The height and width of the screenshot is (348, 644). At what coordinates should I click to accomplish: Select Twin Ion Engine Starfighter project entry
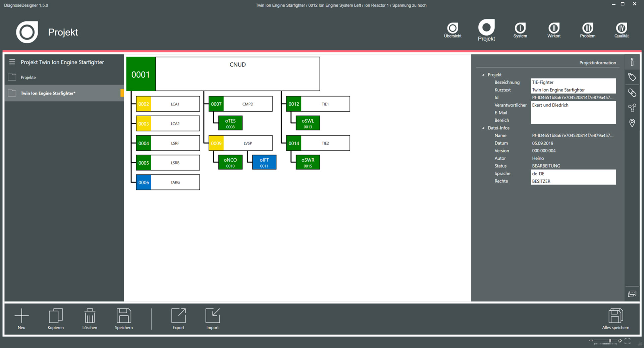click(x=64, y=93)
